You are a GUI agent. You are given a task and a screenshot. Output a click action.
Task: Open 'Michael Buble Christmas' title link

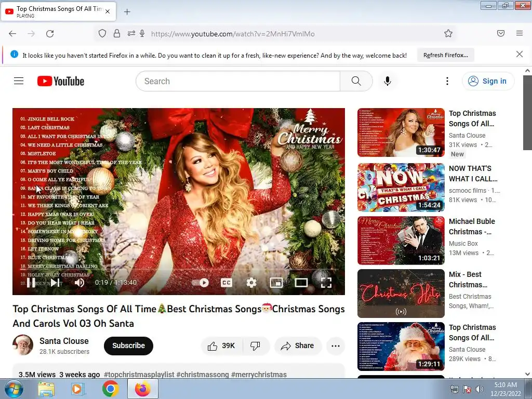point(472,227)
